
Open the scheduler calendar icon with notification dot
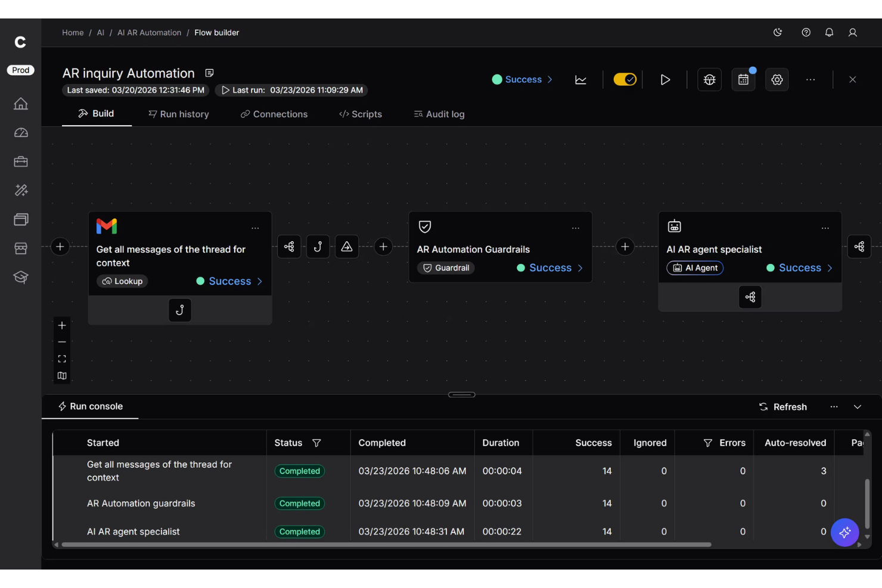(743, 79)
